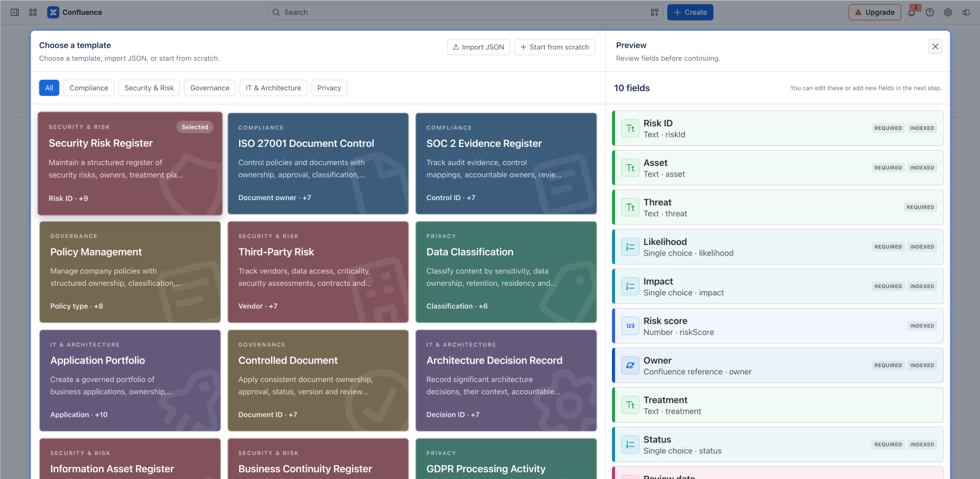Screen dimensions: 980x479
Task: Open notifications bell icon
Action: pos(912,12)
